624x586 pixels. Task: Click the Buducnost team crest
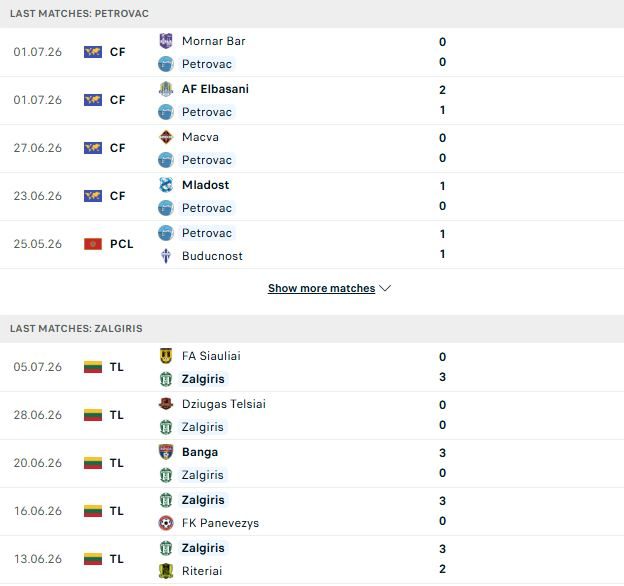[x=166, y=256]
